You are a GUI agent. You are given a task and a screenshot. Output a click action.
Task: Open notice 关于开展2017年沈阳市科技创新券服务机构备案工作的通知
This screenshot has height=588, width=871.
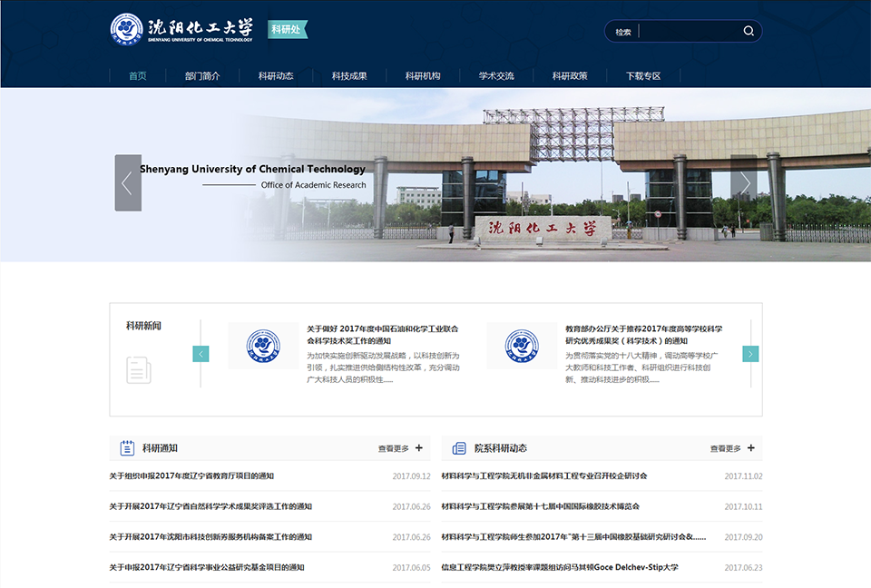(210, 537)
